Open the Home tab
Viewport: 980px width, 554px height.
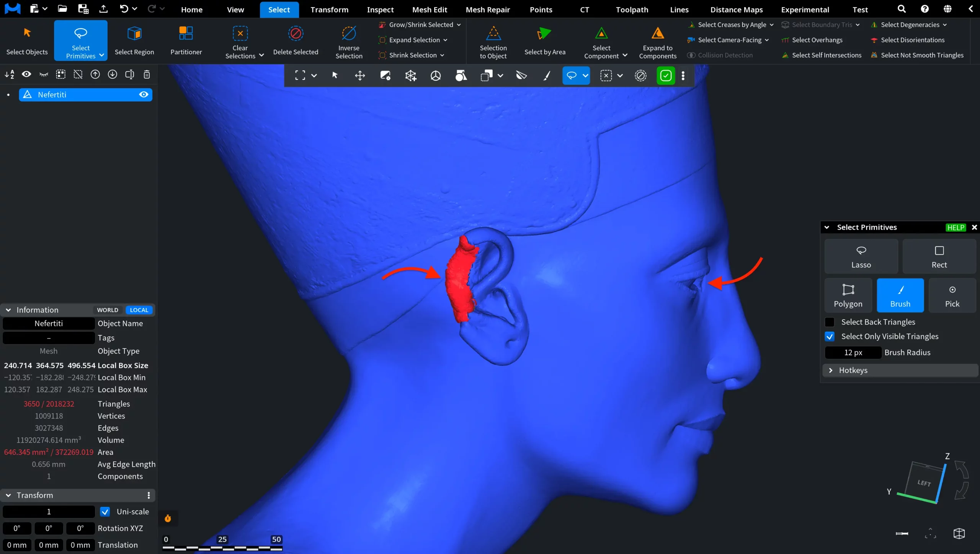point(192,10)
